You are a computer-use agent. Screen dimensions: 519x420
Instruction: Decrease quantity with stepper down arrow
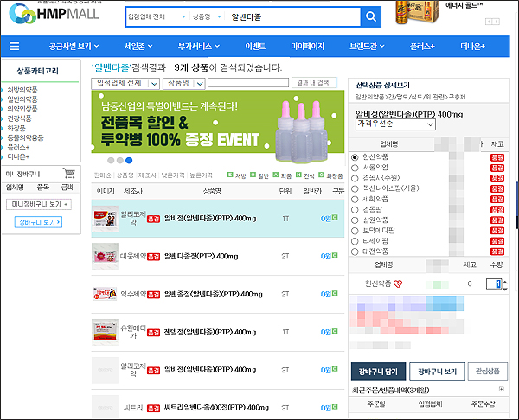pyautogui.click(x=505, y=289)
